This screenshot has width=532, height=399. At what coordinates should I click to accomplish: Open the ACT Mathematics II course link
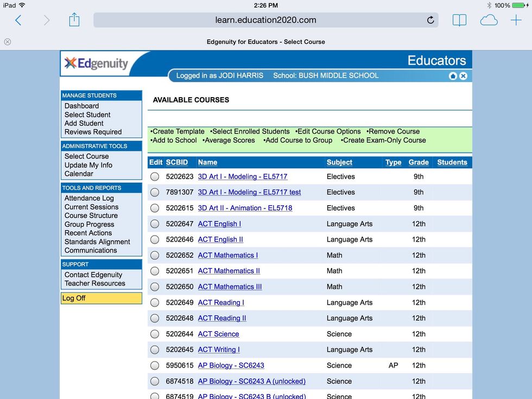click(x=229, y=271)
